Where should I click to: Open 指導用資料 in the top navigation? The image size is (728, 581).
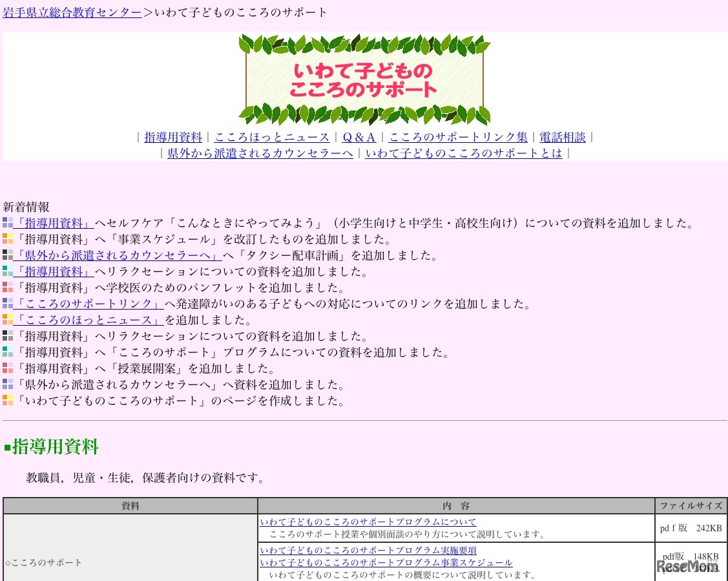click(x=173, y=137)
